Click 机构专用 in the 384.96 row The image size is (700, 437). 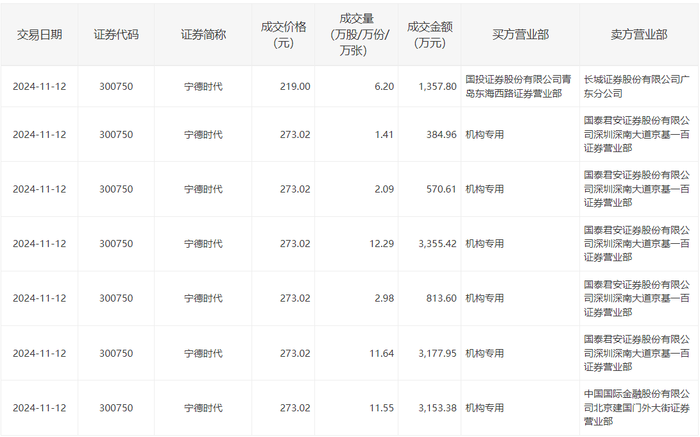[484, 134]
